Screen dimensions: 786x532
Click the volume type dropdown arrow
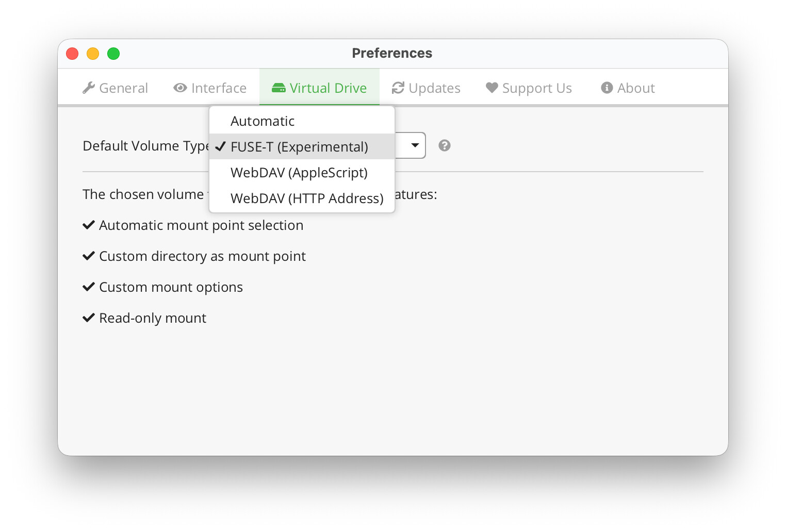(415, 146)
